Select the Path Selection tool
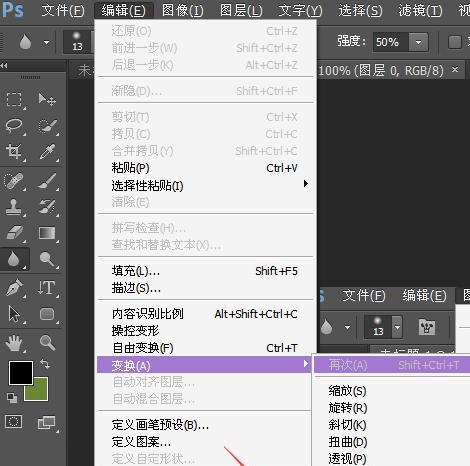Screen dimensions: 470x466 point(14,314)
